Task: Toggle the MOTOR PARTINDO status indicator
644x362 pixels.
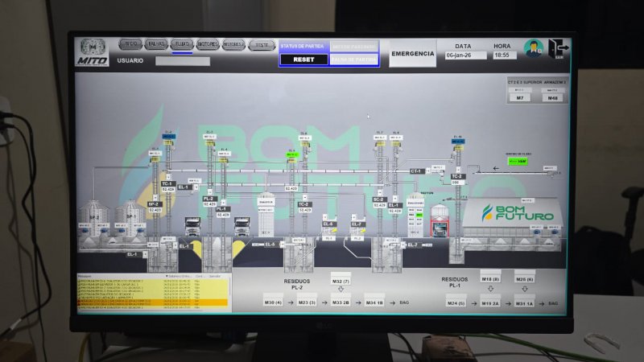Action: pyautogui.click(x=353, y=47)
